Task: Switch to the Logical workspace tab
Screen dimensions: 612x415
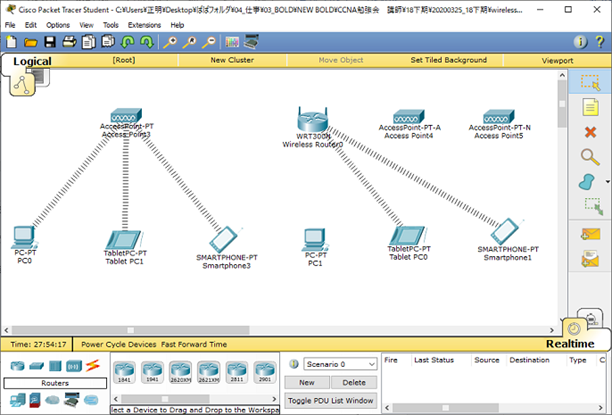Action: (x=32, y=61)
